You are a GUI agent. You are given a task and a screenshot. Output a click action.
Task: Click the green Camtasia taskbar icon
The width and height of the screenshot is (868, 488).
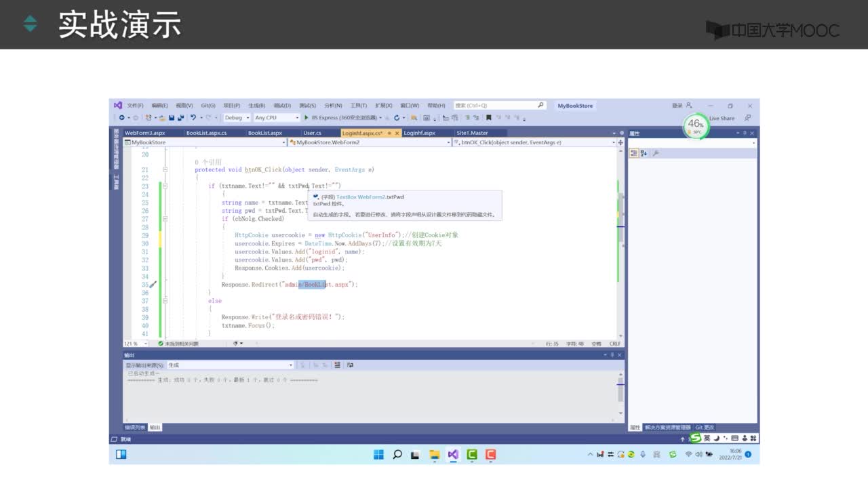pyautogui.click(x=472, y=454)
